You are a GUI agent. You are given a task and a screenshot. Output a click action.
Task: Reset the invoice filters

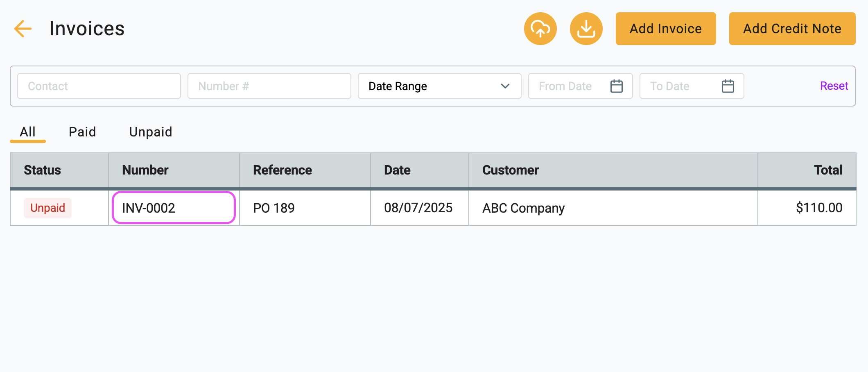click(x=834, y=86)
